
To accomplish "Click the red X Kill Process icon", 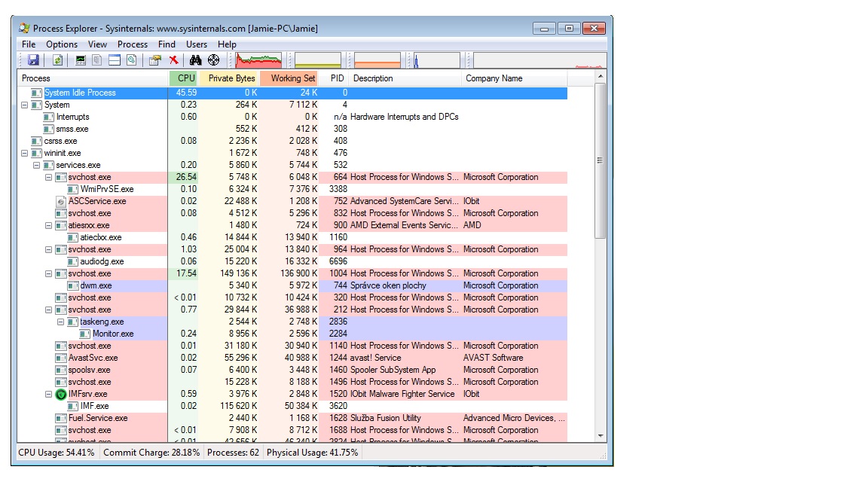I will (174, 59).
